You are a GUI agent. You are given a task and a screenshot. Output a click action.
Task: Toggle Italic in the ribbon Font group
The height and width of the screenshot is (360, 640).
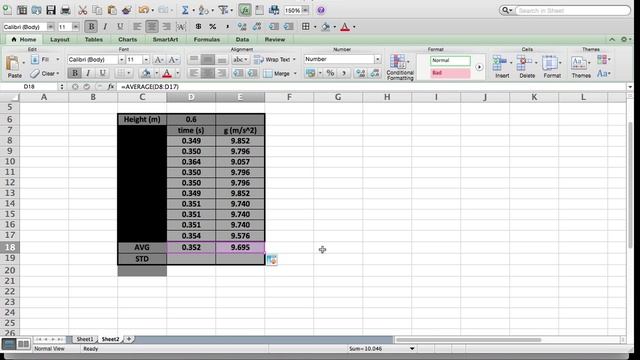(x=88, y=73)
